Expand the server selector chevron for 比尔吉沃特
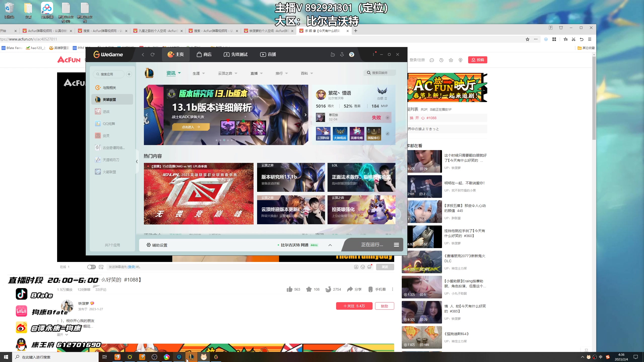Screen dimensions: 644x362 click(x=330, y=245)
